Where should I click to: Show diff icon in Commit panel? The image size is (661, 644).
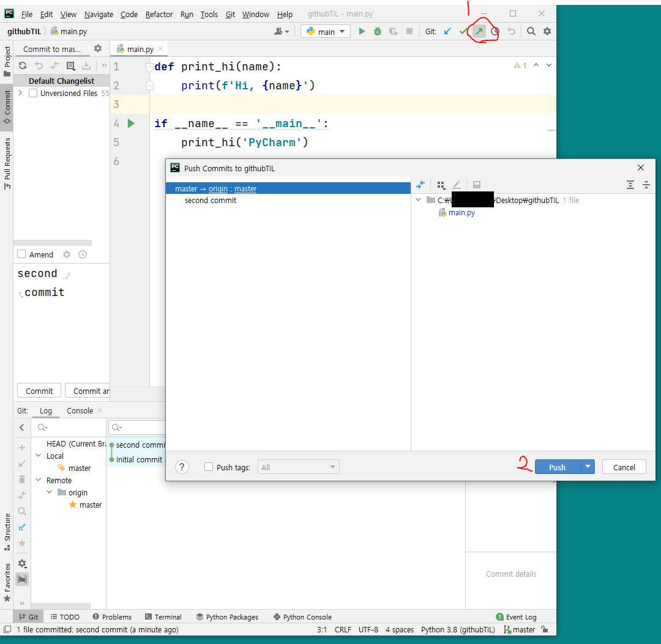tap(54, 65)
